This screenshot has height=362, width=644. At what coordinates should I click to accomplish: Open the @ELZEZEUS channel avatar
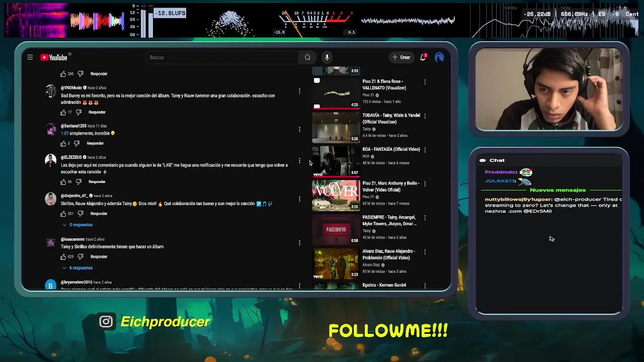click(50, 160)
